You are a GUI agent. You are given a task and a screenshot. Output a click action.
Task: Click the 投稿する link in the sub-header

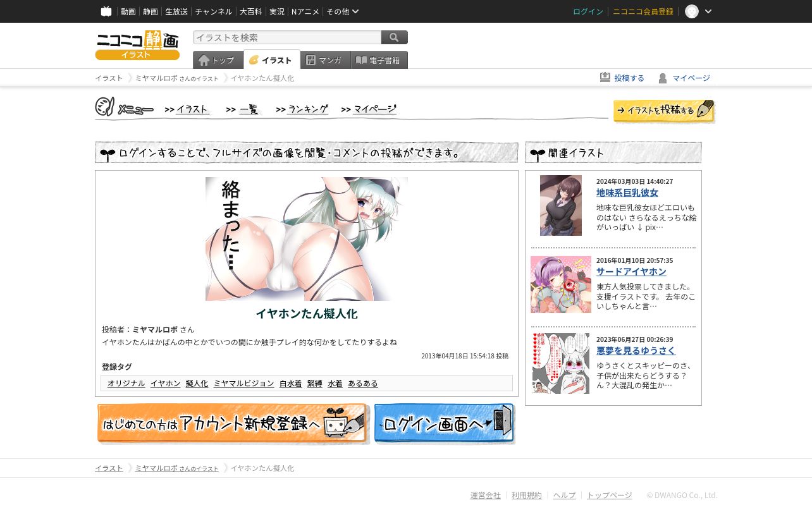click(x=629, y=78)
